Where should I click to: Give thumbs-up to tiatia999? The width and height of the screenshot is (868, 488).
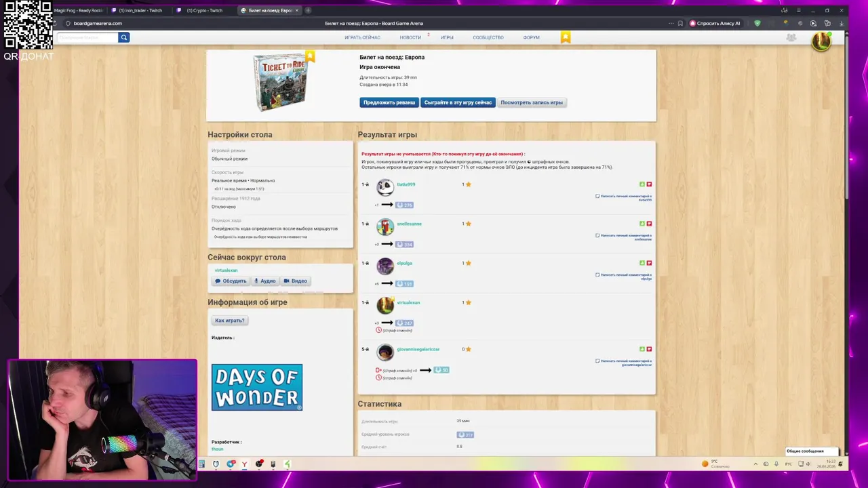point(642,184)
